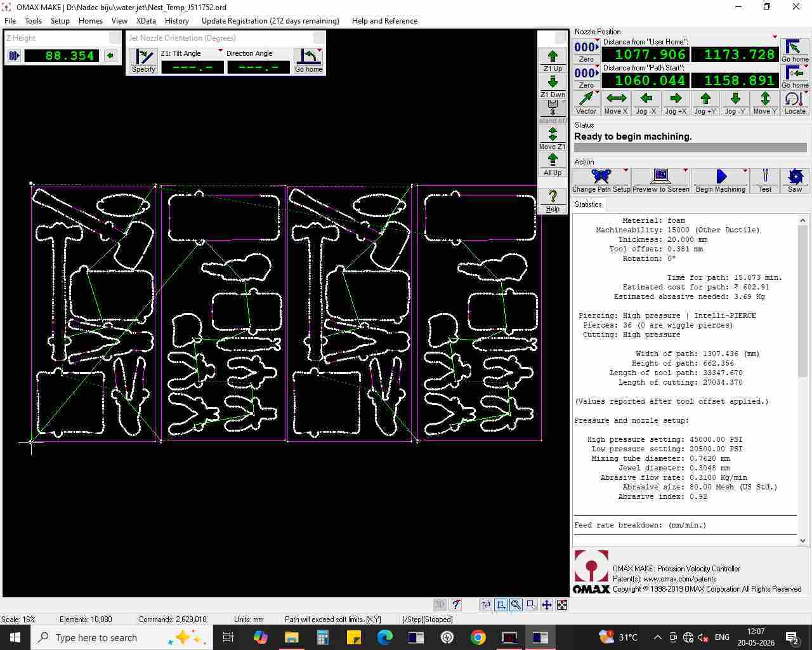Select the Statistics tab
Image resolution: width=812 pixels, height=650 pixels.
(x=588, y=204)
